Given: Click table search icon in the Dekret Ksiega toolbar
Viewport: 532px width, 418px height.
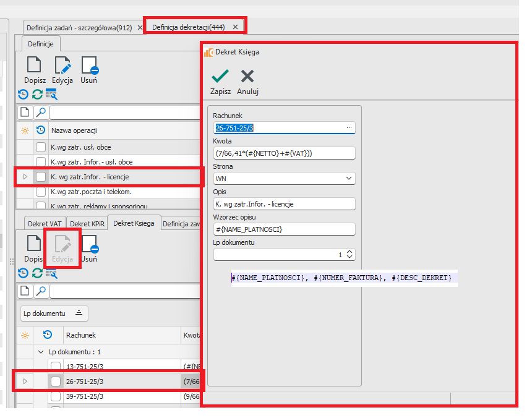Looking at the screenshot, I should click(51, 273).
